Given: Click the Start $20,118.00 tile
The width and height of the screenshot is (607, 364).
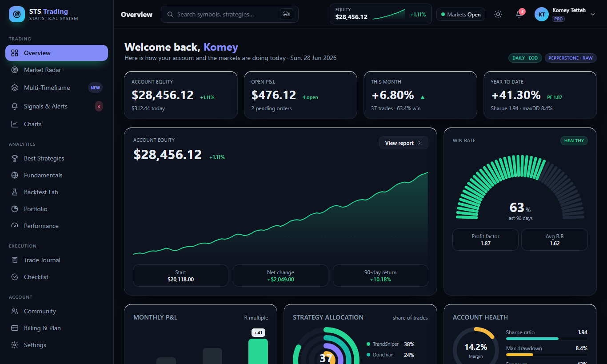Looking at the screenshot, I should [180, 276].
